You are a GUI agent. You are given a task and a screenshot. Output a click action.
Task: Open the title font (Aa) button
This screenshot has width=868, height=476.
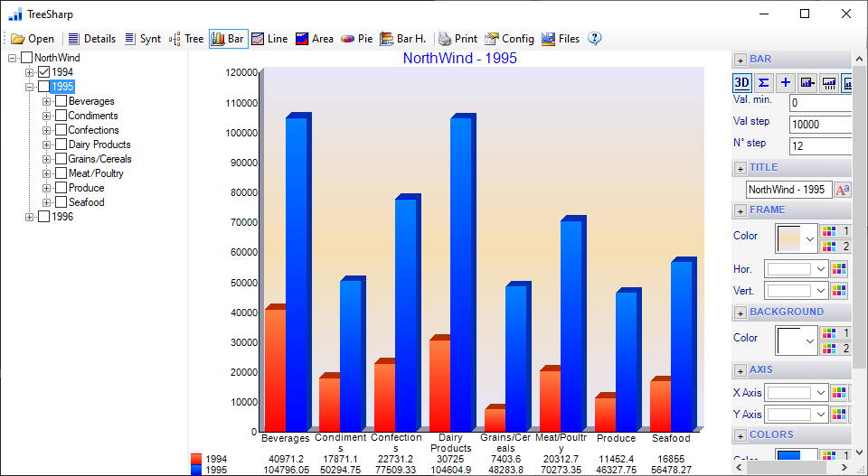(843, 190)
